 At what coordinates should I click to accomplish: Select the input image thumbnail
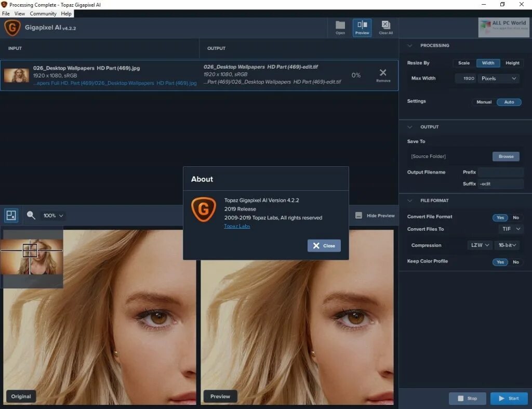(x=16, y=75)
